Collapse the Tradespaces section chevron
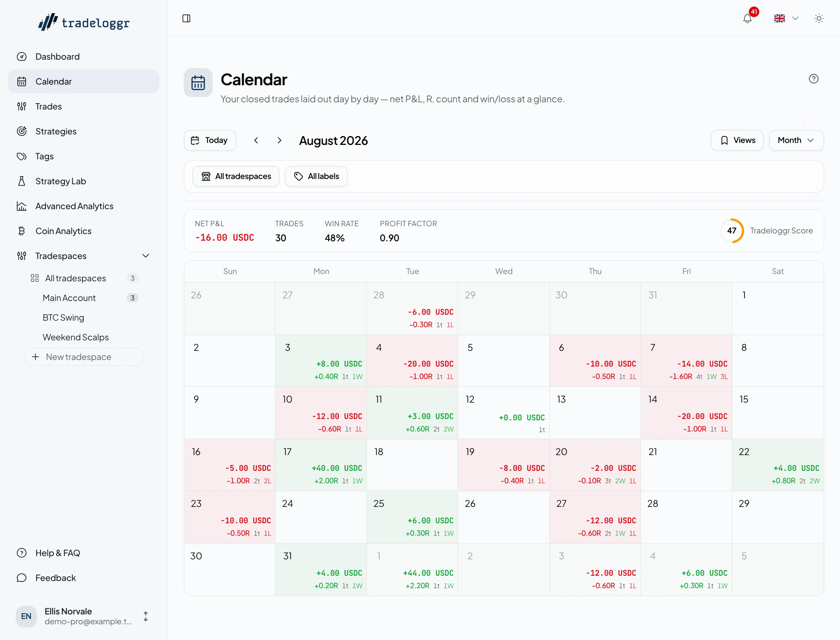 pyautogui.click(x=146, y=256)
